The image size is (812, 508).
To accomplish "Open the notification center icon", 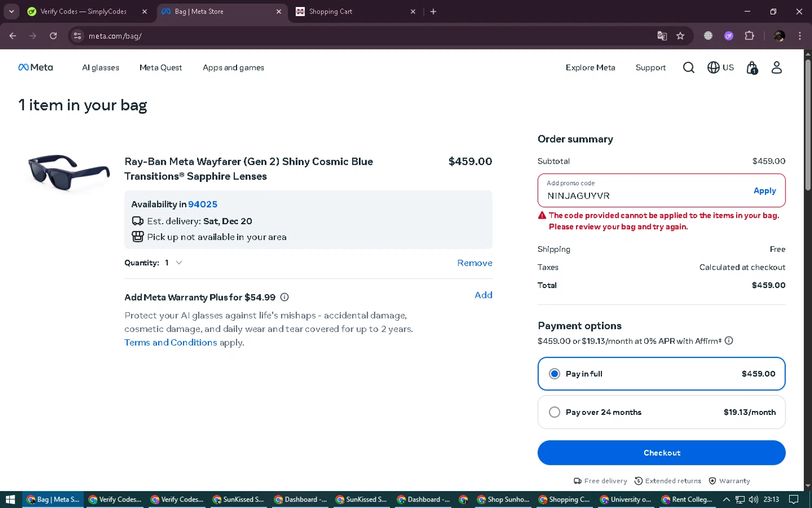I will (x=794, y=499).
